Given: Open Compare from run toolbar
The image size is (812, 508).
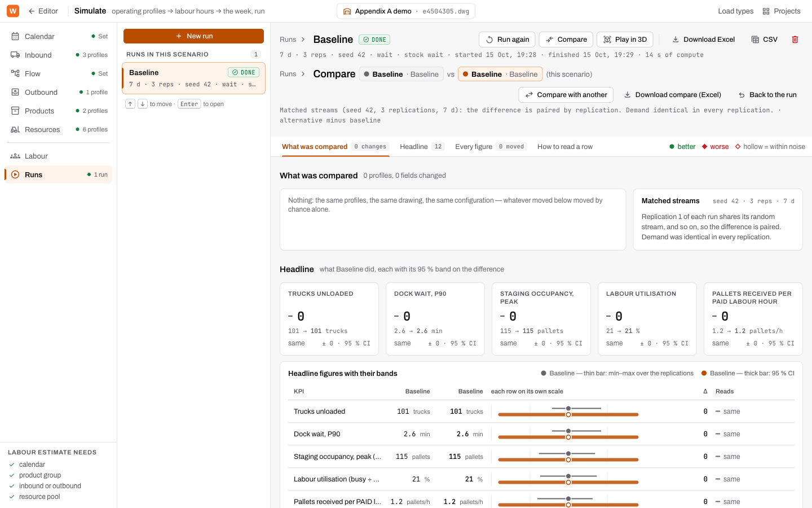Looking at the screenshot, I should (x=566, y=40).
